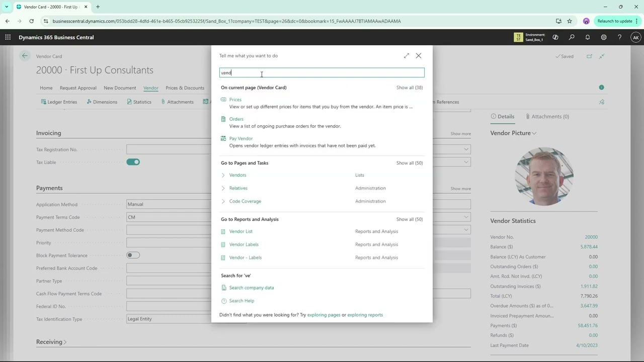Follow the exploring reports link
This screenshot has height=362, width=644.
(365, 315)
